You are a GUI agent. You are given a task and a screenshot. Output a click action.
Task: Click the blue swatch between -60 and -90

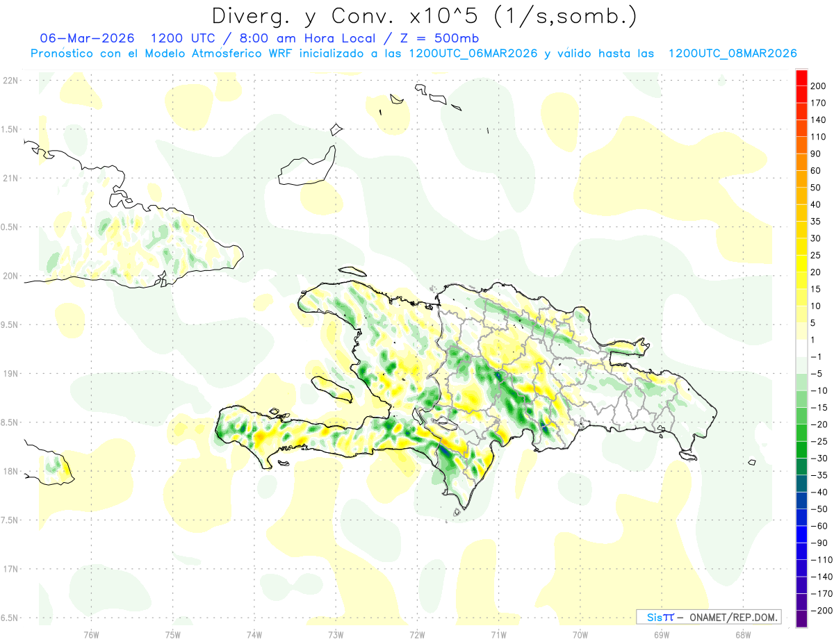pos(801,534)
